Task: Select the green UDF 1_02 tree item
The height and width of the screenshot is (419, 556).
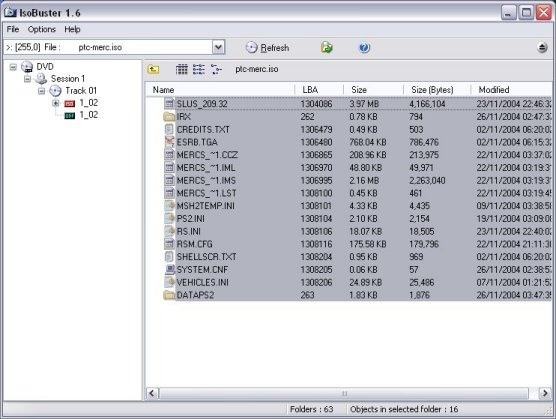Action: click(x=89, y=115)
